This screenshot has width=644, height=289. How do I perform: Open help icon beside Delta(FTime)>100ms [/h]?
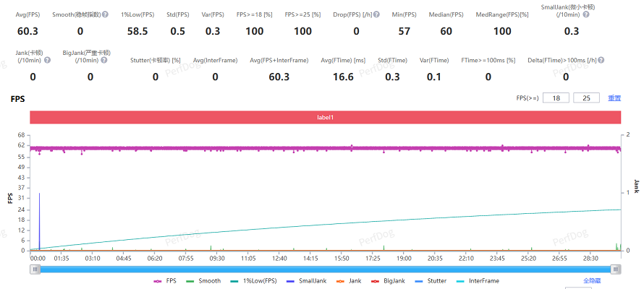pos(601,60)
